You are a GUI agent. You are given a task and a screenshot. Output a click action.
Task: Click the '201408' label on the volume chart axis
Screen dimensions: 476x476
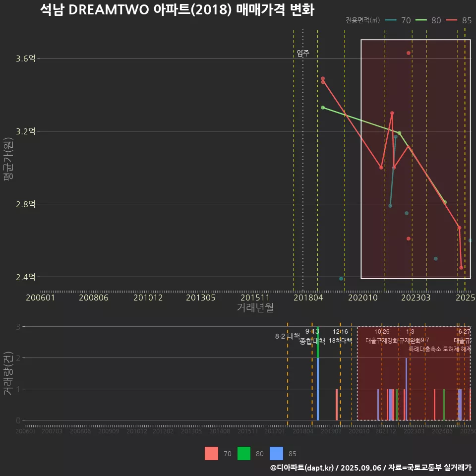220,431
